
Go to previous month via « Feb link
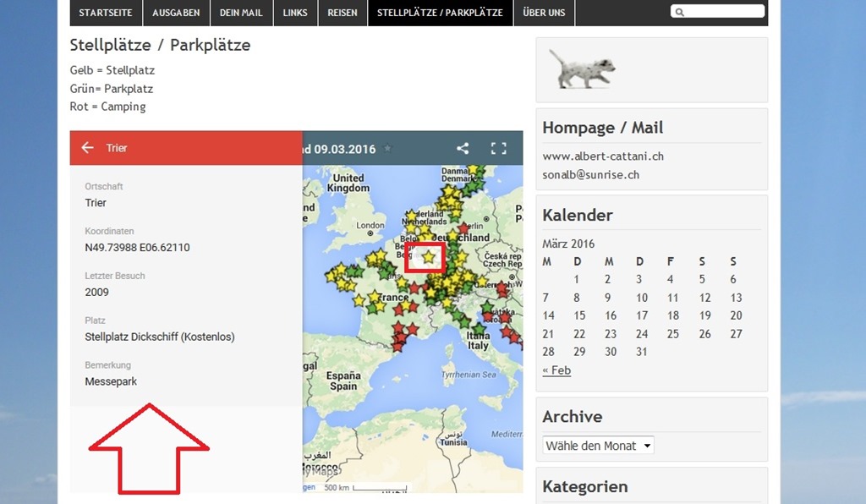pos(556,370)
